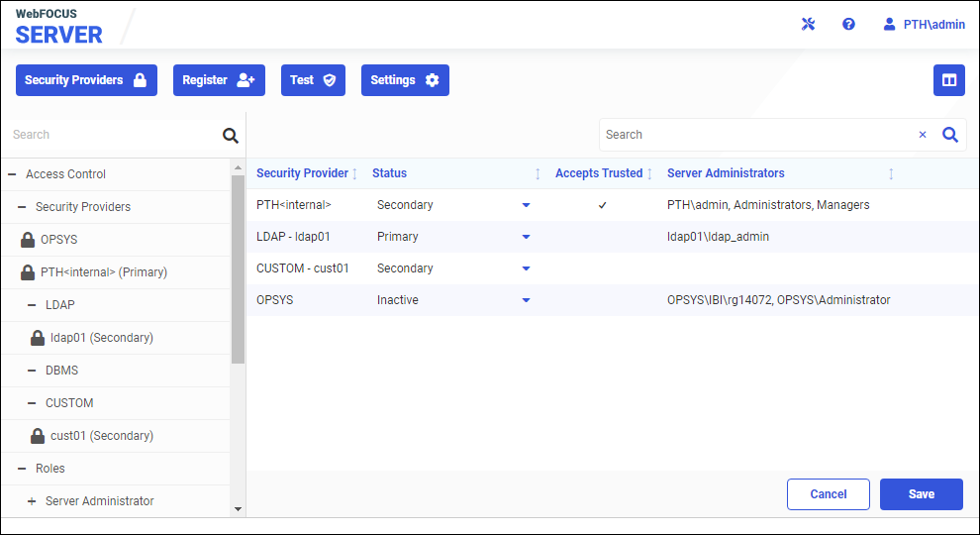Sort by Security Provider column arrow
980x535 pixels.
(x=354, y=173)
